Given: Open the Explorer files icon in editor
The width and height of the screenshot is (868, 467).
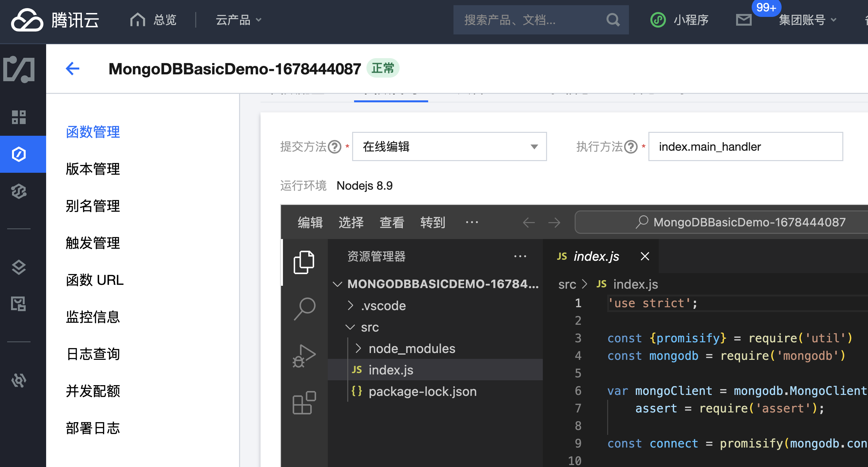Looking at the screenshot, I should click(304, 262).
